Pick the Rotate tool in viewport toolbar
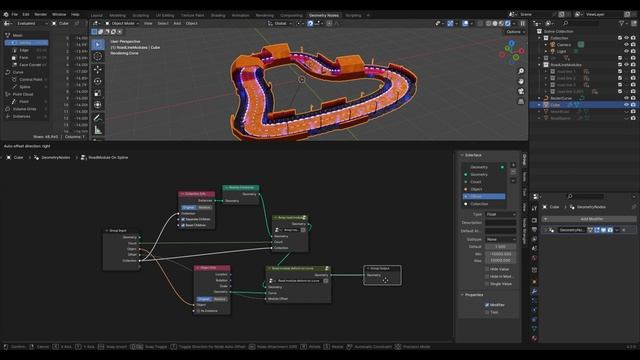640x360 pixels. tap(98, 81)
